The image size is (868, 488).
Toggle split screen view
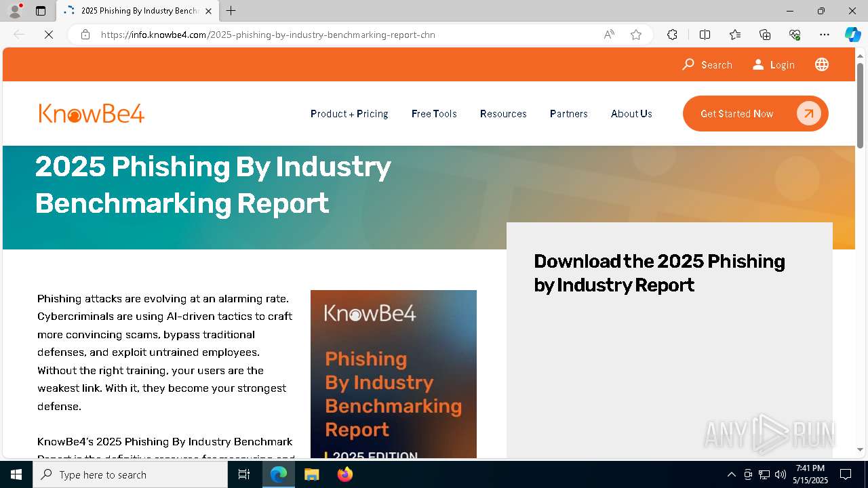click(705, 35)
